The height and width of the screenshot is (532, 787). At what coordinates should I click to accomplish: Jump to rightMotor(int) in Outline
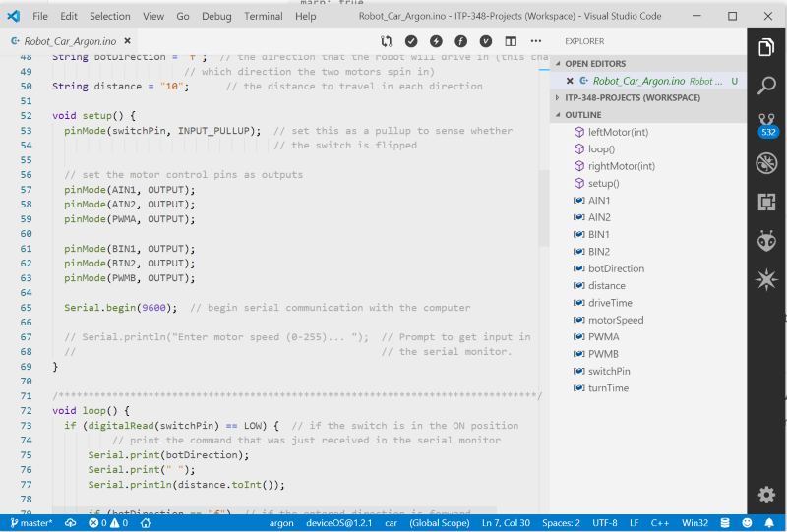point(622,166)
